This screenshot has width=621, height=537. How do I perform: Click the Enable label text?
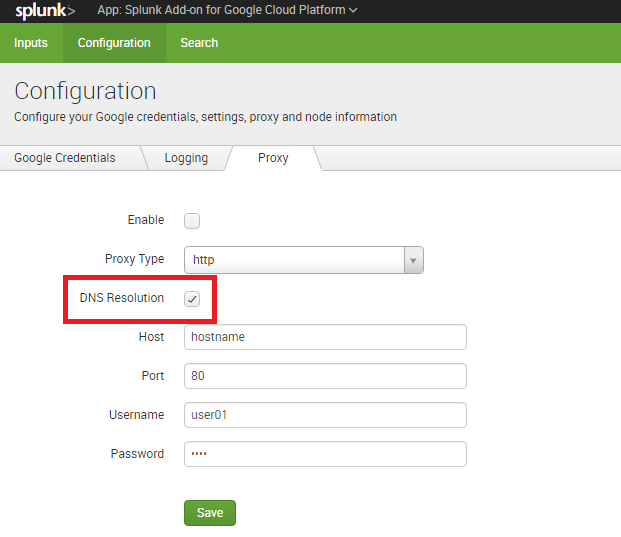point(146,220)
